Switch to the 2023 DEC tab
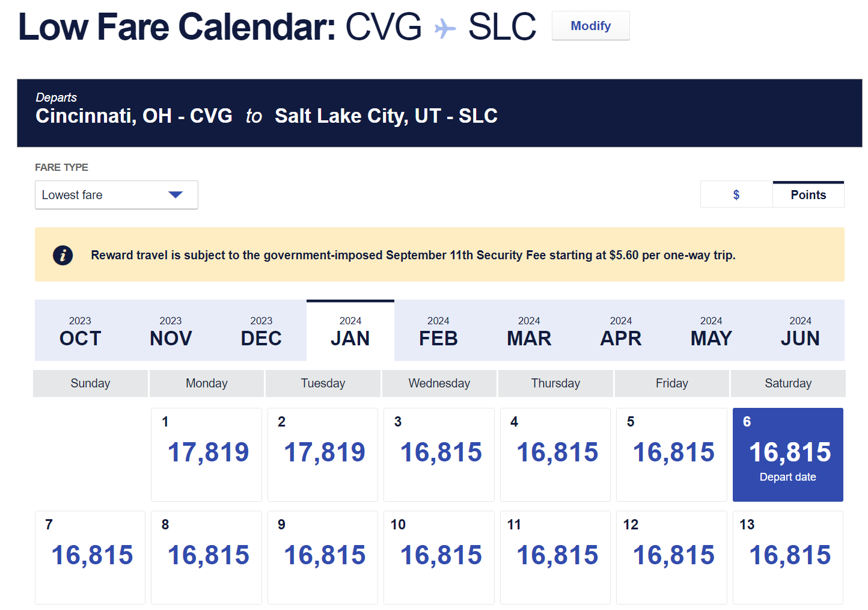868x610 pixels. pyautogui.click(x=261, y=331)
